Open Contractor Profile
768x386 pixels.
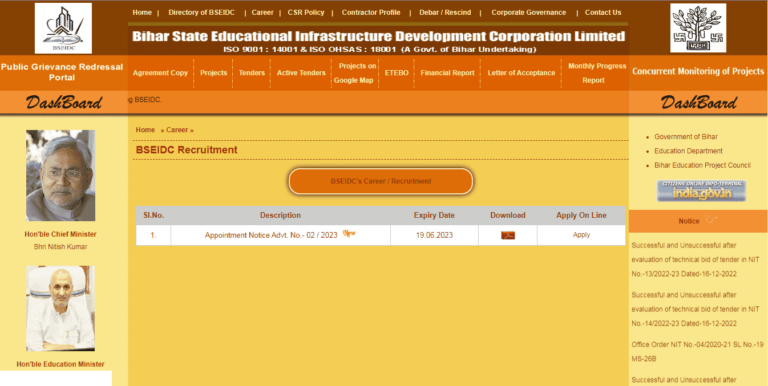pos(371,13)
